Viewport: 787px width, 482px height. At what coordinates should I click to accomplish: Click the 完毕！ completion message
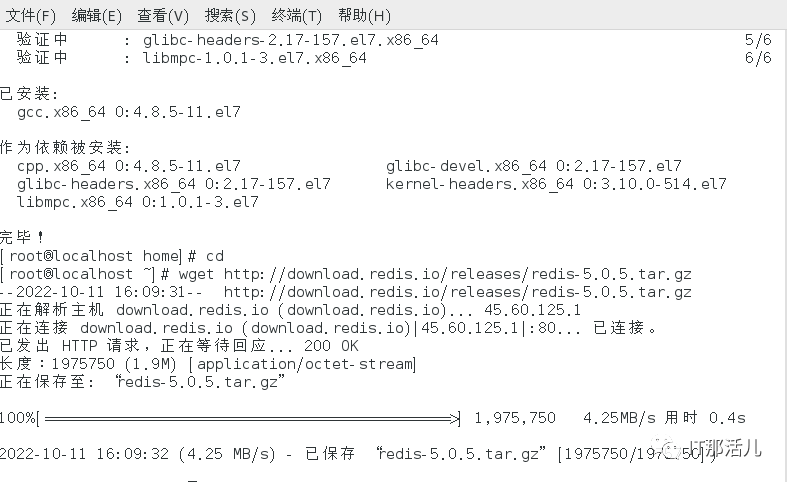[x=22, y=237]
